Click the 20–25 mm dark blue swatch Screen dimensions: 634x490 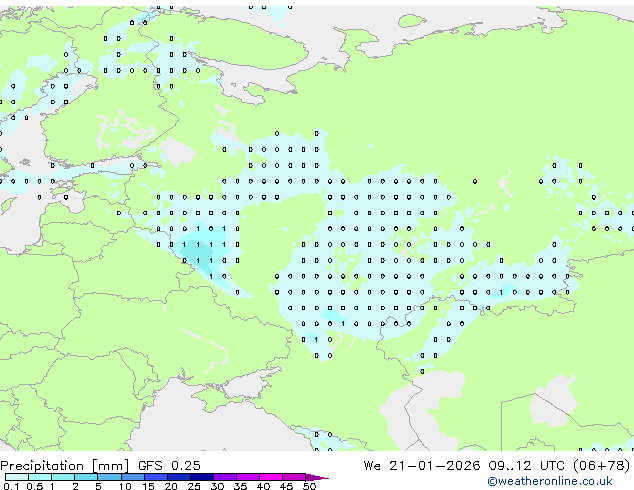[179, 477]
